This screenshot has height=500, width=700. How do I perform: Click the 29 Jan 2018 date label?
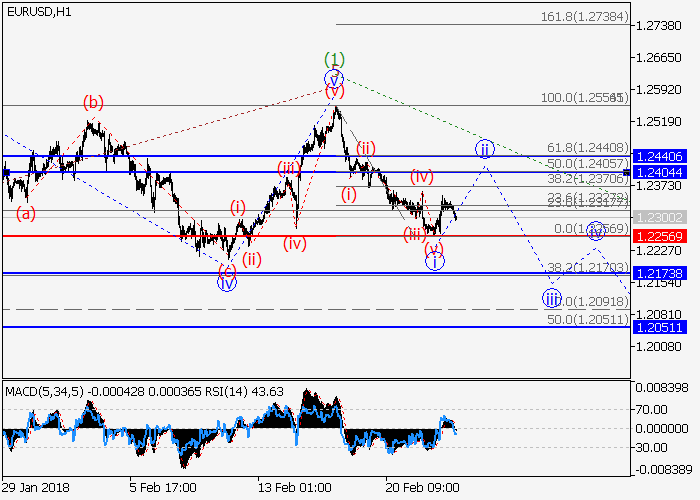tap(36, 488)
